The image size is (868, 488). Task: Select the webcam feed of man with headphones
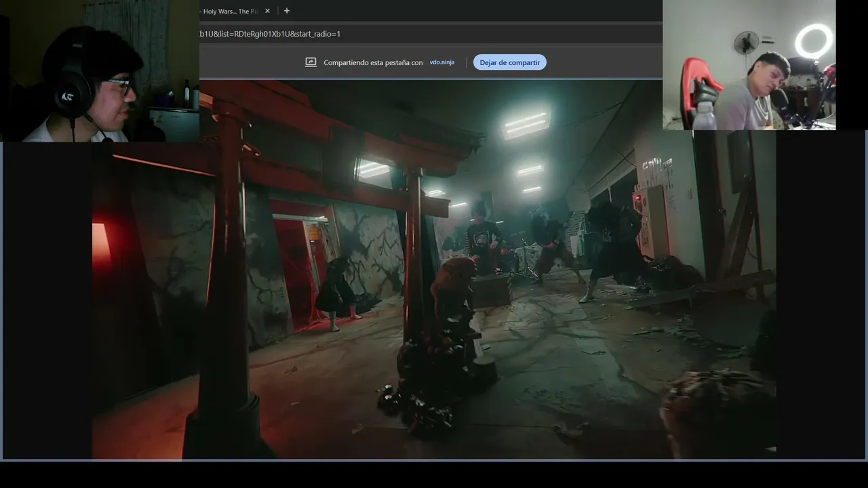tap(100, 70)
